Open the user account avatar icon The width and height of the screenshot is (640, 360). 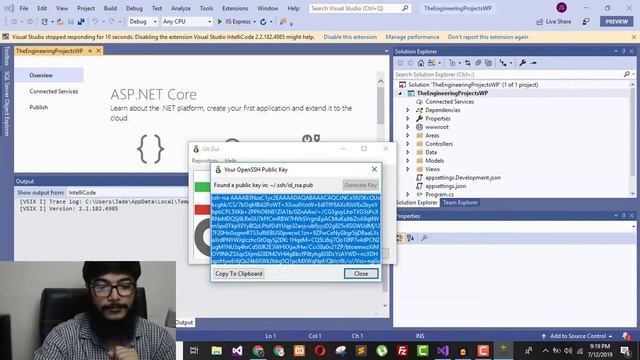click(x=561, y=8)
